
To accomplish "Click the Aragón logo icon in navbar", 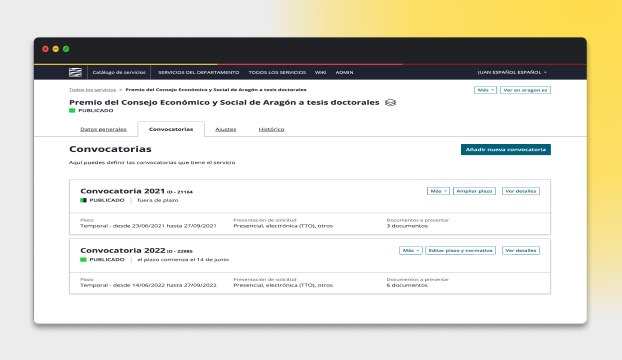I will [x=75, y=72].
